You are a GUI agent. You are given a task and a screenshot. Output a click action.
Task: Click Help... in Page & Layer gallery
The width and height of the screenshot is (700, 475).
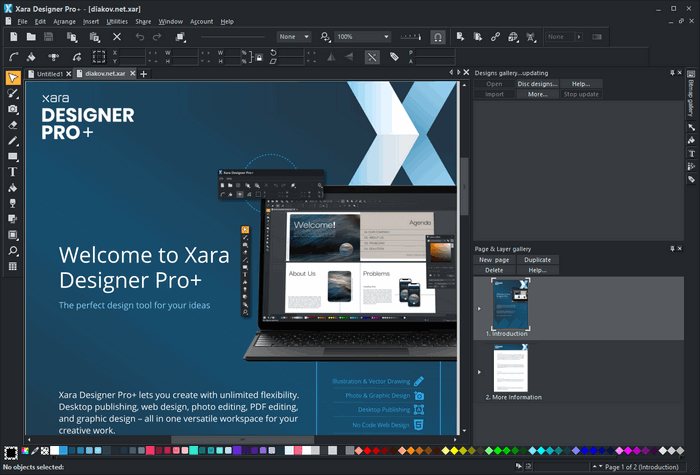pos(538,270)
